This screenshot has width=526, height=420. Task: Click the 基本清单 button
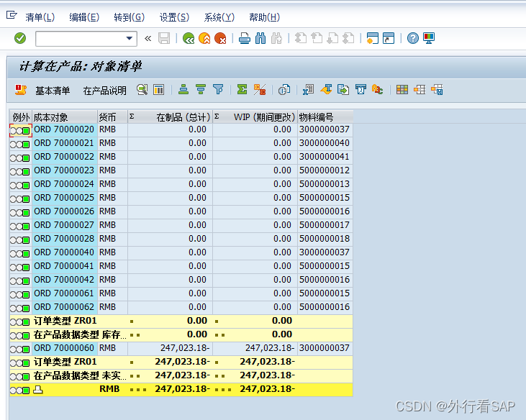[53, 91]
